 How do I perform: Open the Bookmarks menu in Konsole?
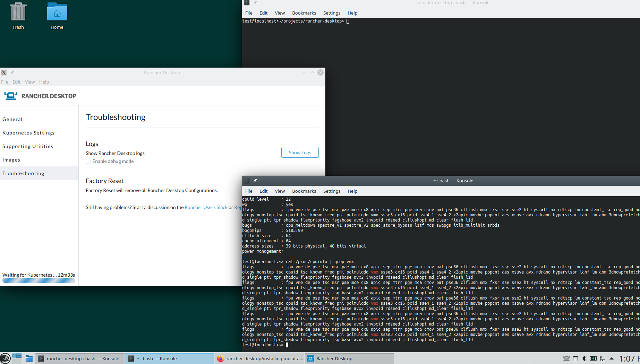click(x=304, y=191)
